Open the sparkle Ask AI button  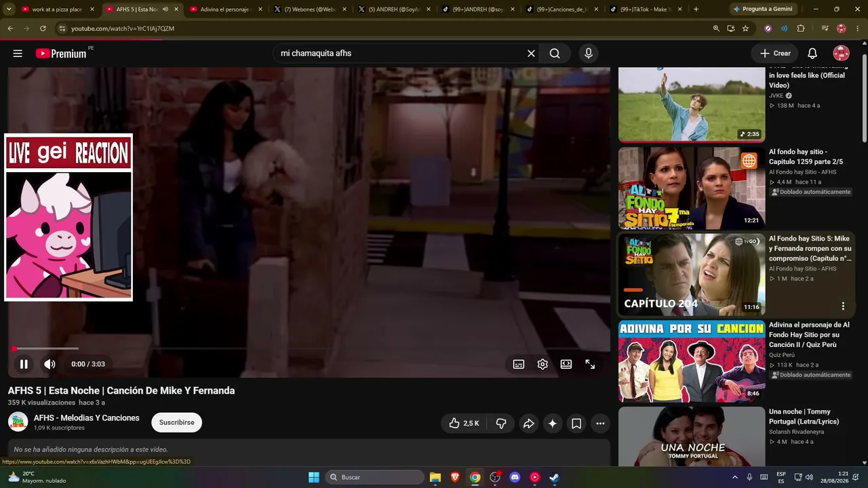pos(553,424)
